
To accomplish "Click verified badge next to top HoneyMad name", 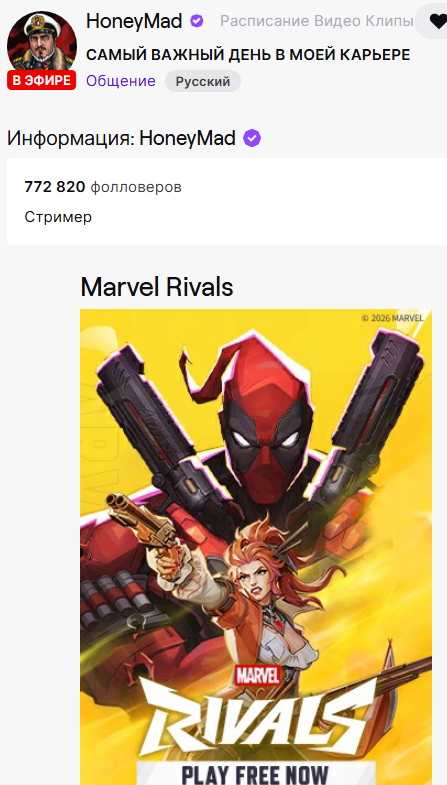I will (197, 21).
